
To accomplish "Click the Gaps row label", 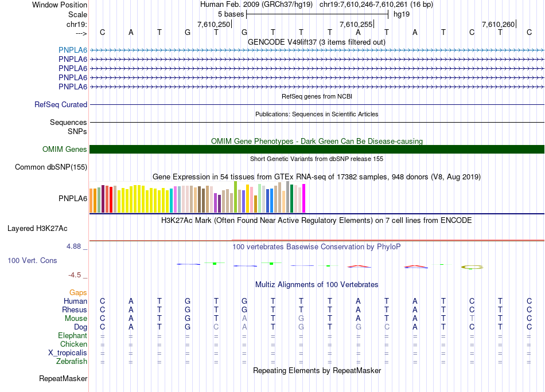I will 78,293.
